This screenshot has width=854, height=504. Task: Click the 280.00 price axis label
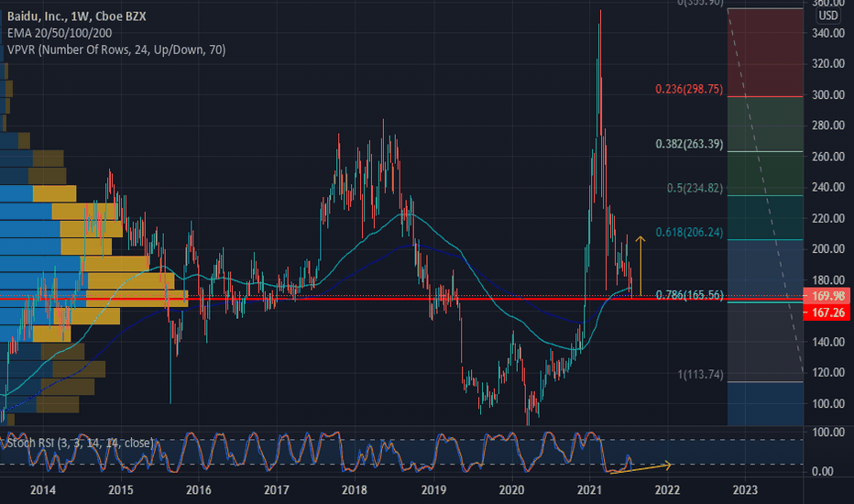(x=827, y=126)
